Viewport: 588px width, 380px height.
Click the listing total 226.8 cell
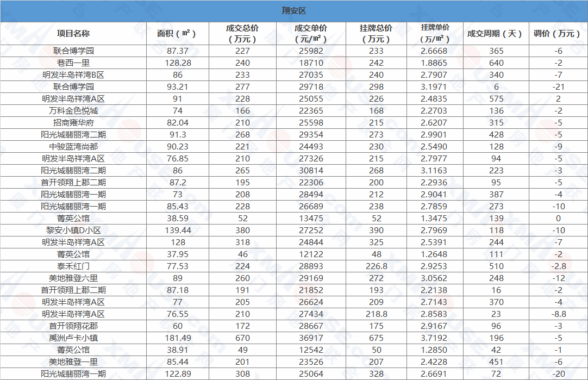point(376,266)
